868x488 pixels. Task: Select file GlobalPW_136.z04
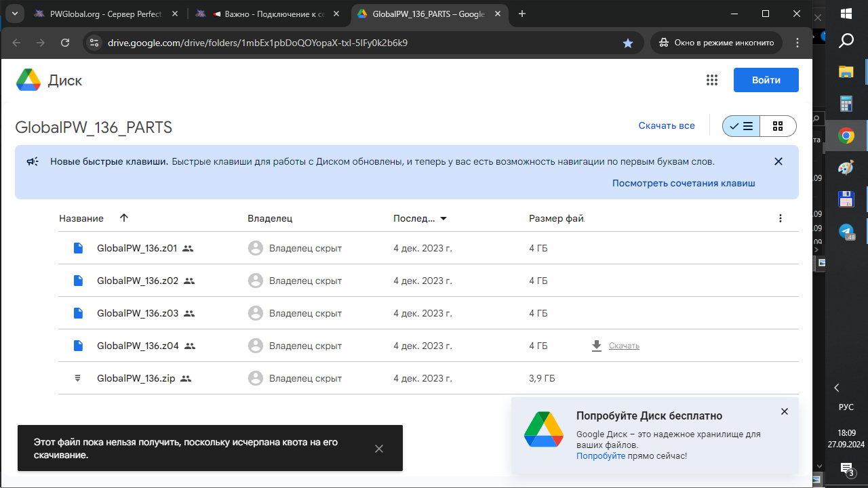(428, 346)
